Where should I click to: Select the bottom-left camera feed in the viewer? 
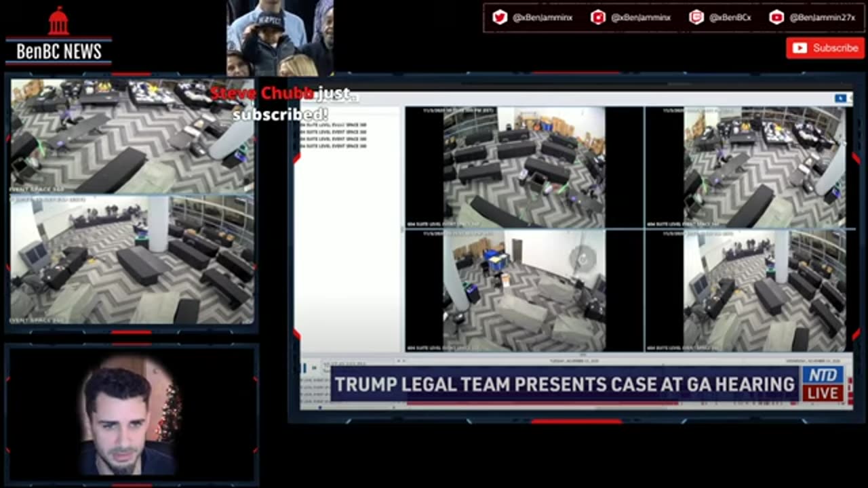tap(524, 291)
